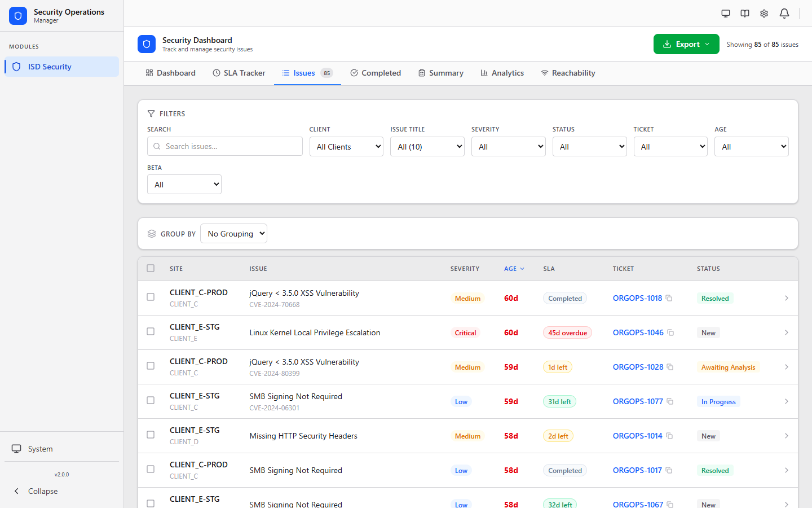Expand the Status filter dropdown
Viewport: 812px width, 508px height.
click(x=589, y=147)
